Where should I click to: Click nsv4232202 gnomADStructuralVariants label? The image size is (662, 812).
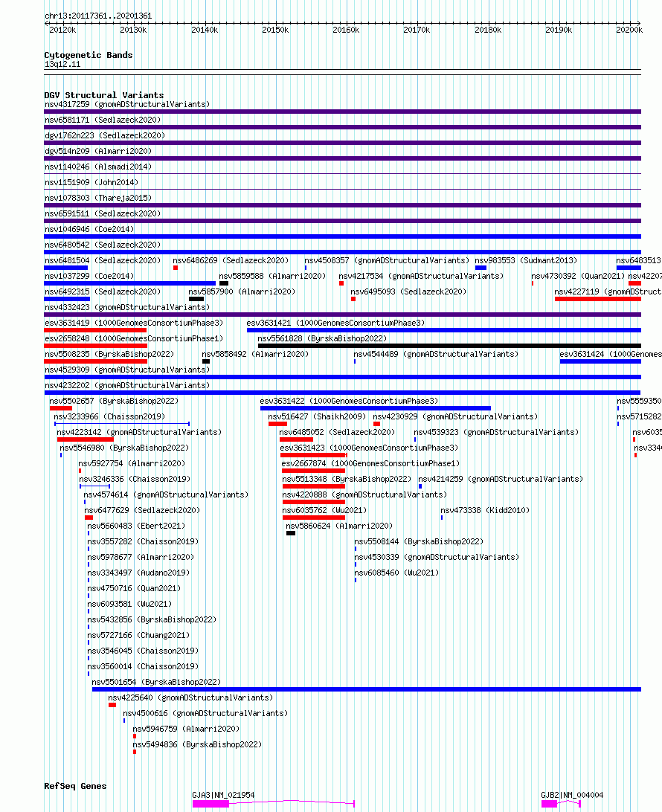127,385
